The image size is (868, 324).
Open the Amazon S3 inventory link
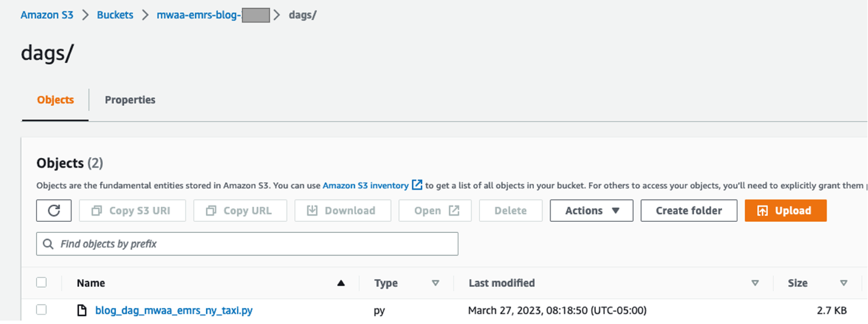point(365,185)
